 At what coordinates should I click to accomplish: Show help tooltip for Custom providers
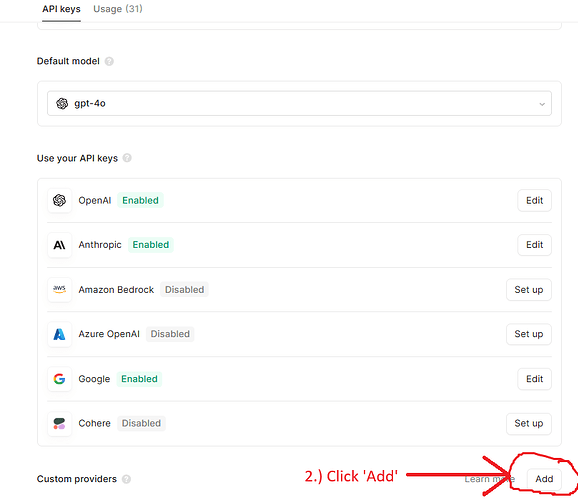coord(126,479)
